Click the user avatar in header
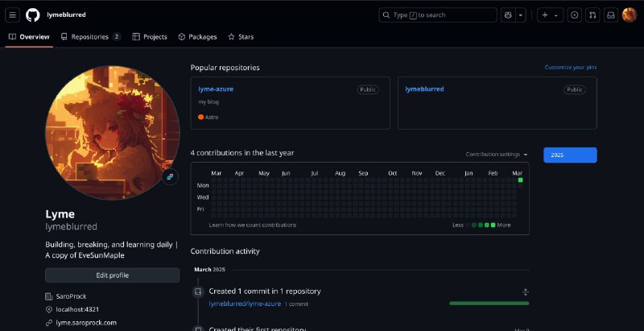The height and width of the screenshot is (331, 644). (x=630, y=14)
